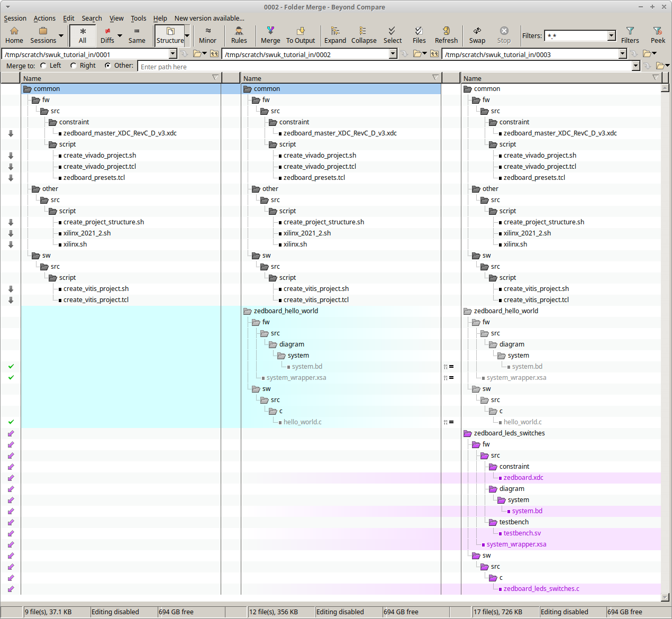The width and height of the screenshot is (672, 619).
Task: Select the Left merge target radio
Action: (44, 66)
